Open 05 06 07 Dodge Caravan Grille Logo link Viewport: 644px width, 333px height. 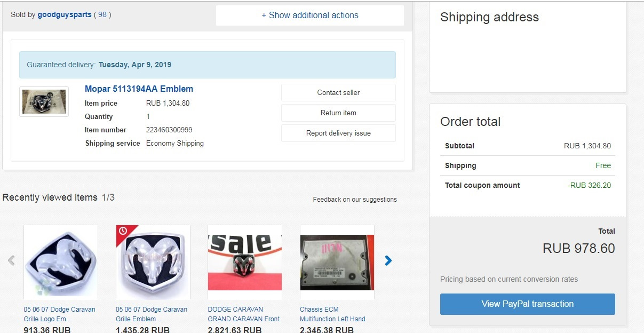coord(59,314)
